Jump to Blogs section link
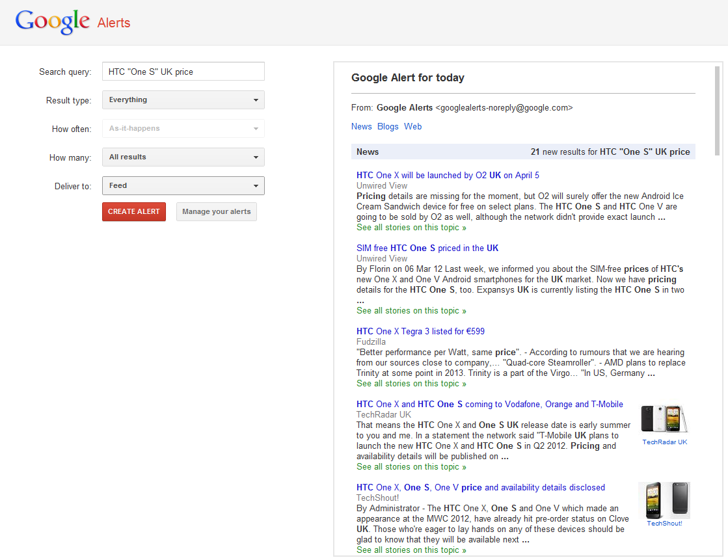Image resolution: width=728 pixels, height=560 pixels. click(388, 126)
